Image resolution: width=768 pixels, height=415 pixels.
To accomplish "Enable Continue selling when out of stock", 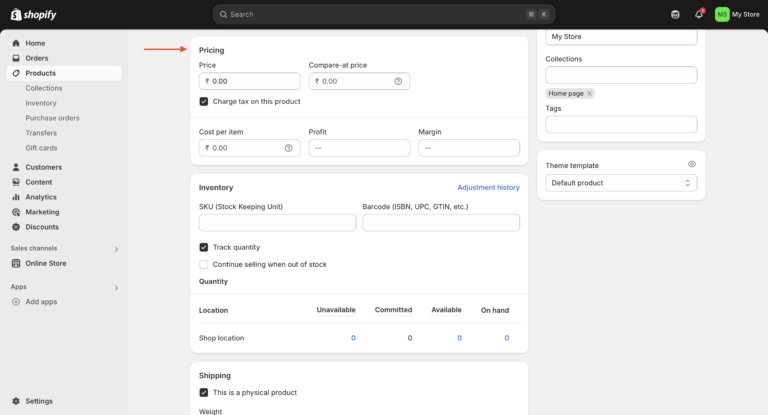I will (x=204, y=264).
